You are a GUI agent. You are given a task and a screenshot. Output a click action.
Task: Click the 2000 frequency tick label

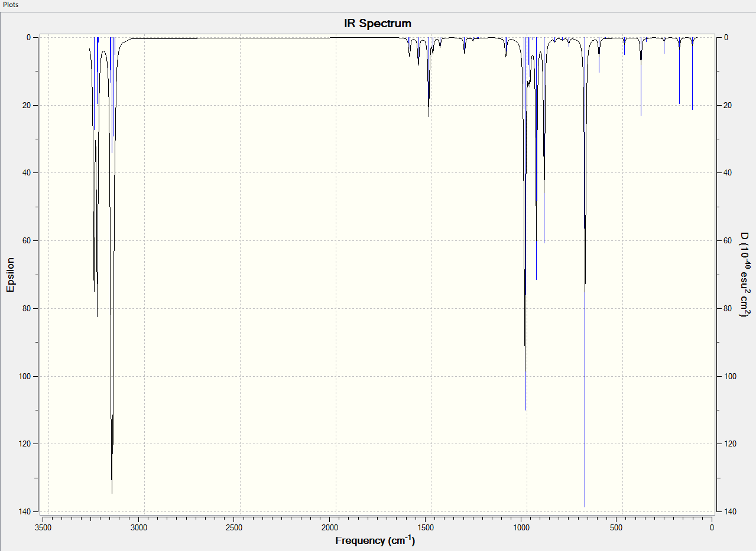coord(330,527)
